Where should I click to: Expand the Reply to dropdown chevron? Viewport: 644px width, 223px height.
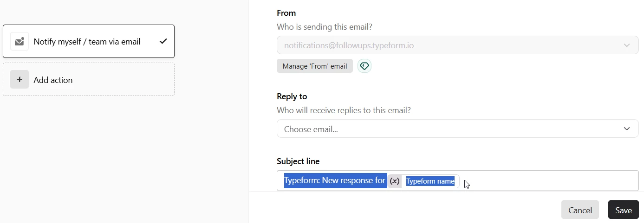click(626, 129)
